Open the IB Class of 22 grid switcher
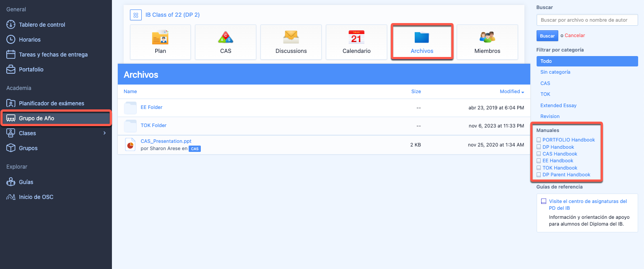This screenshot has width=644, height=269. coord(135,15)
